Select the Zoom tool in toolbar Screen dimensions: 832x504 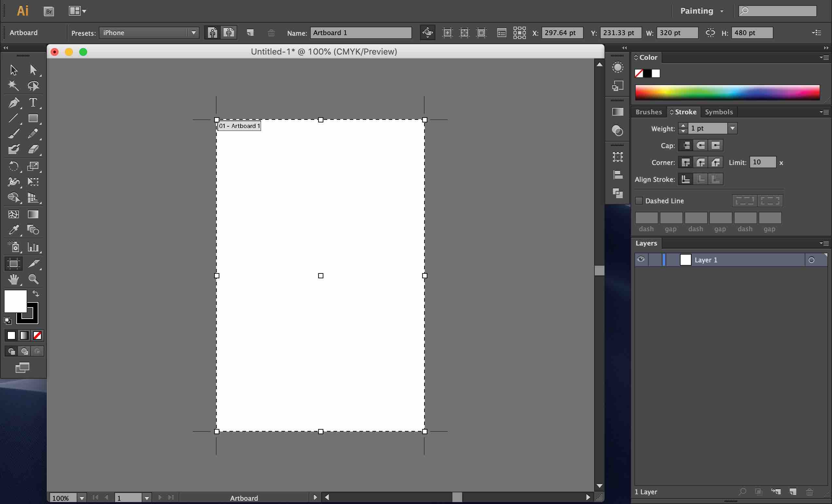(x=33, y=279)
